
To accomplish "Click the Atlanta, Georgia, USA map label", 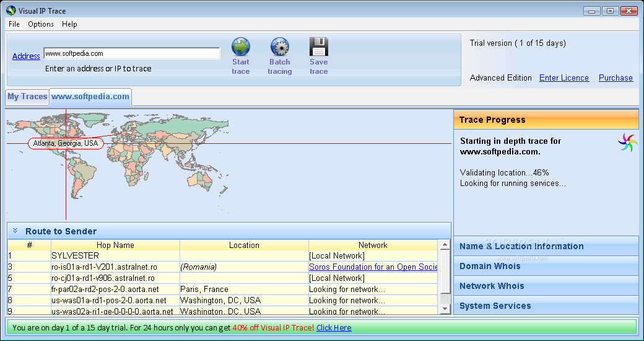I will click(x=66, y=143).
